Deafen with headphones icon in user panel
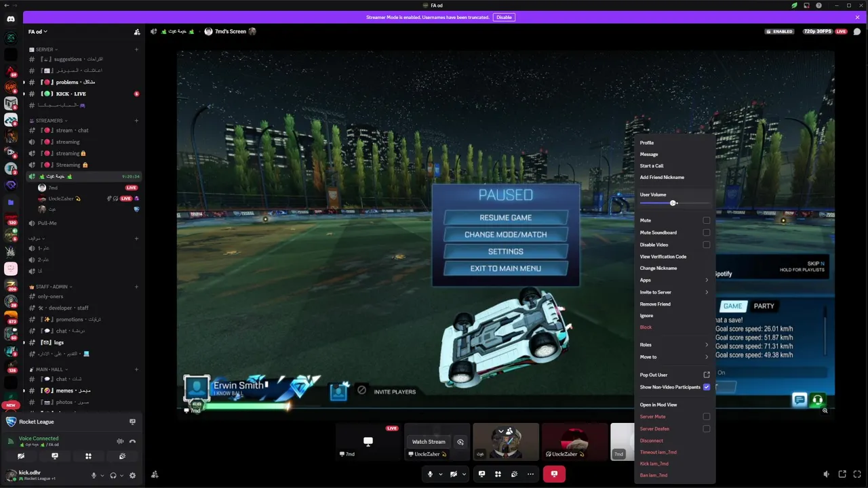 coord(113,476)
